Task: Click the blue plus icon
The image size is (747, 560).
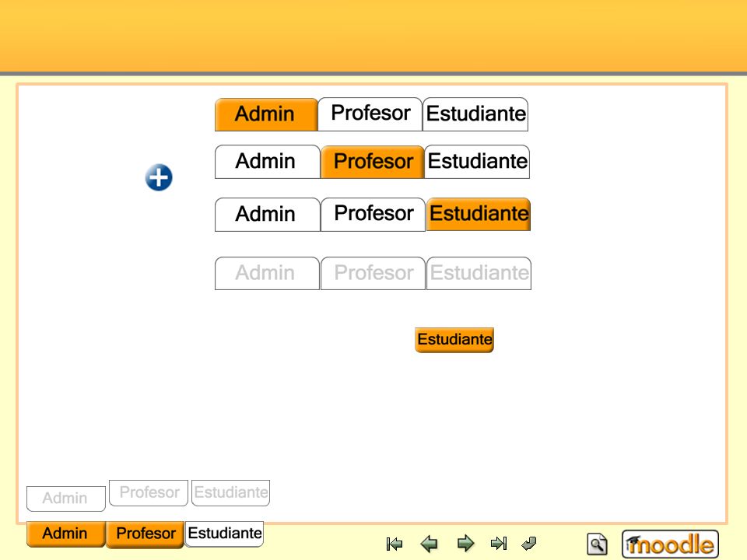Action: tap(159, 177)
